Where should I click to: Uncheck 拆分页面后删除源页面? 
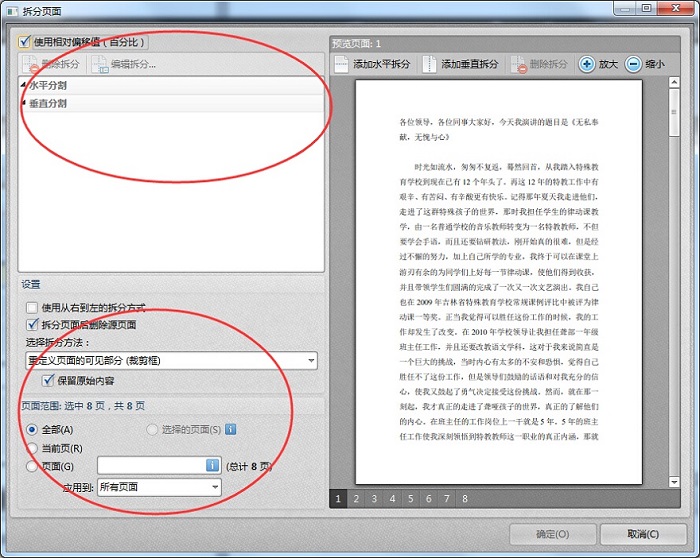tap(32, 325)
